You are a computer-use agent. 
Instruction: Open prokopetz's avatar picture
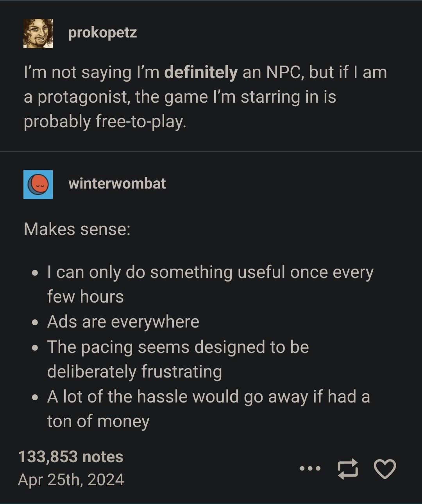tap(38, 33)
